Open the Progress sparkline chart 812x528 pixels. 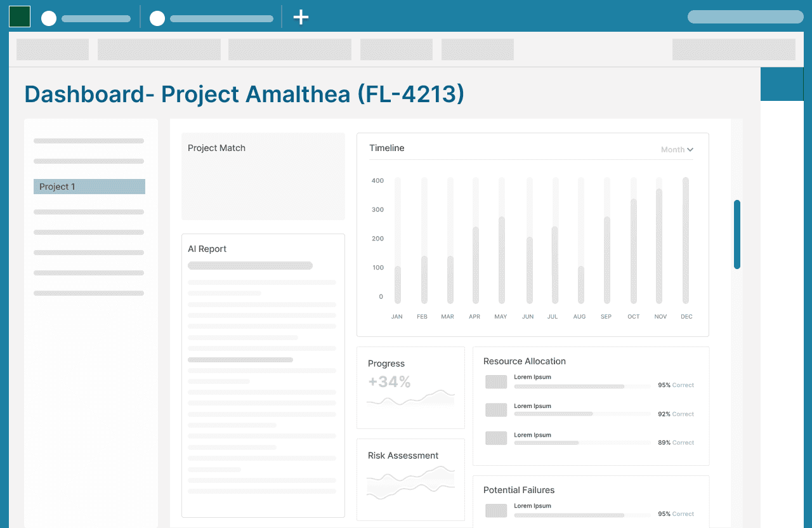pyautogui.click(x=410, y=398)
